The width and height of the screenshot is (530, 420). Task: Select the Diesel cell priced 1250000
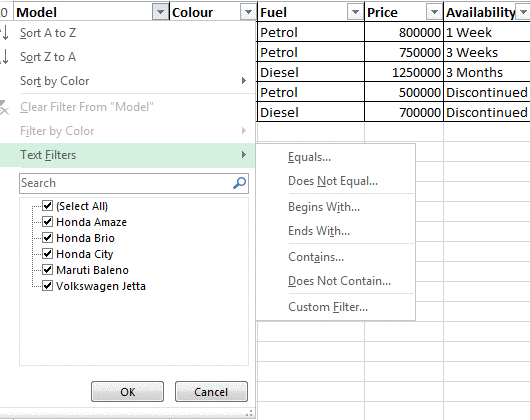pyautogui.click(x=311, y=72)
